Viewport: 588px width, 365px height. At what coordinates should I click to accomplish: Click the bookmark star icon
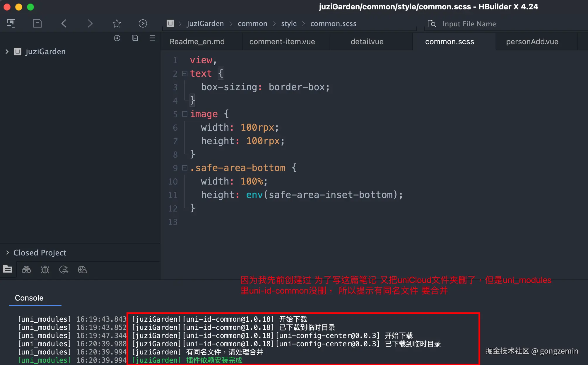pos(117,23)
